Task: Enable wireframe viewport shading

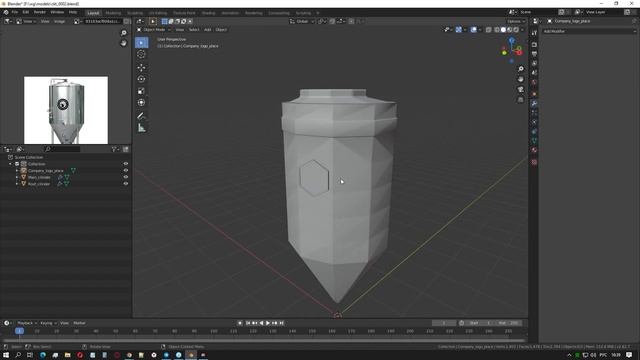Action: click(x=497, y=30)
